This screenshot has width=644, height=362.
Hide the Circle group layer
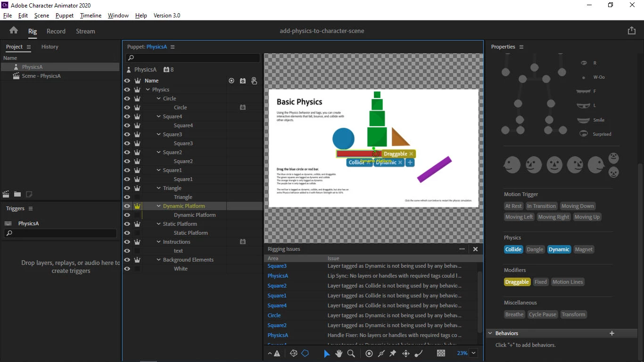(x=127, y=99)
